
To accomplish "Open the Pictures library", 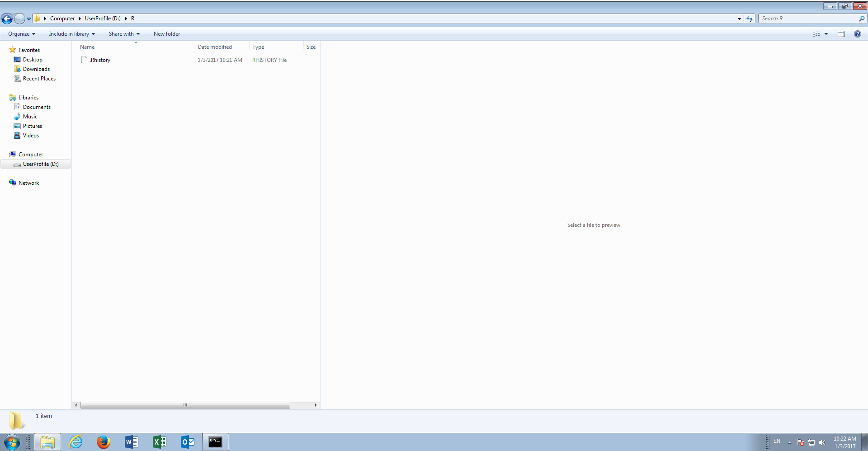I will point(33,126).
